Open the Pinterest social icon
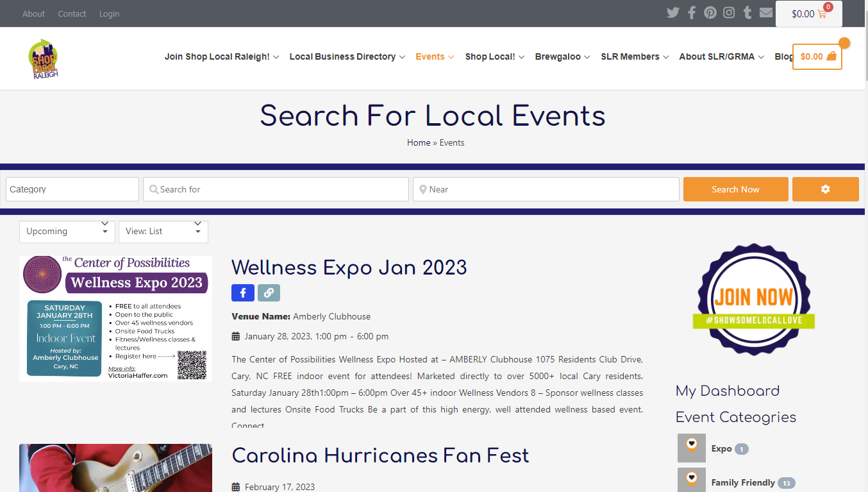Viewport: 868px width, 492px height. coord(710,13)
